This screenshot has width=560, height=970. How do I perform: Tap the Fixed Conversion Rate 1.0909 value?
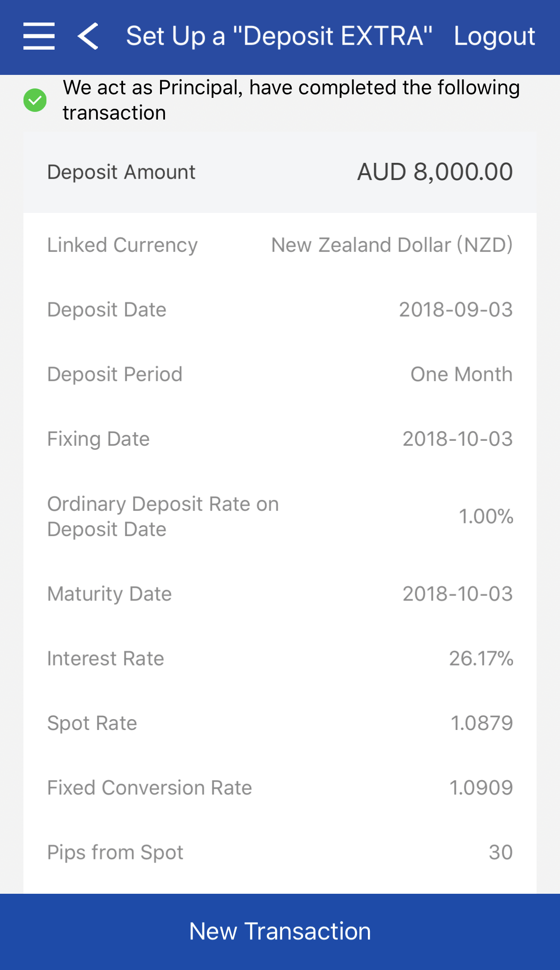pyautogui.click(x=481, y=788)
